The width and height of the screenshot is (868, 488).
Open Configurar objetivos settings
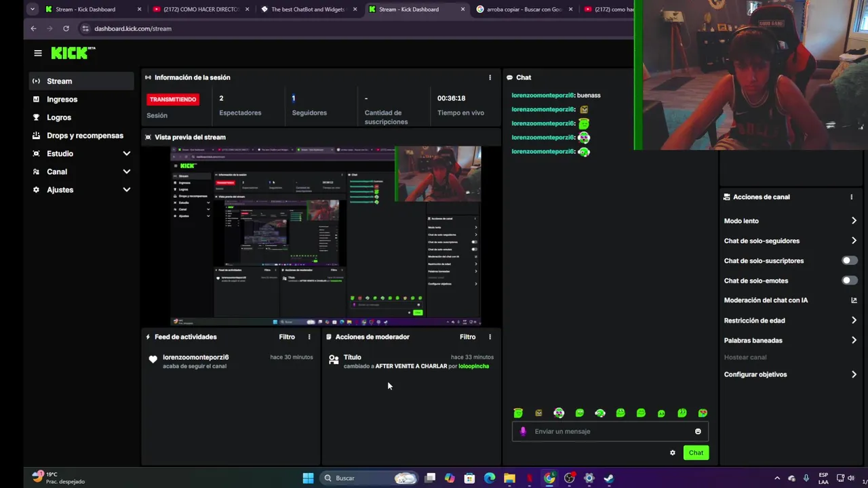tap(790, 374)
